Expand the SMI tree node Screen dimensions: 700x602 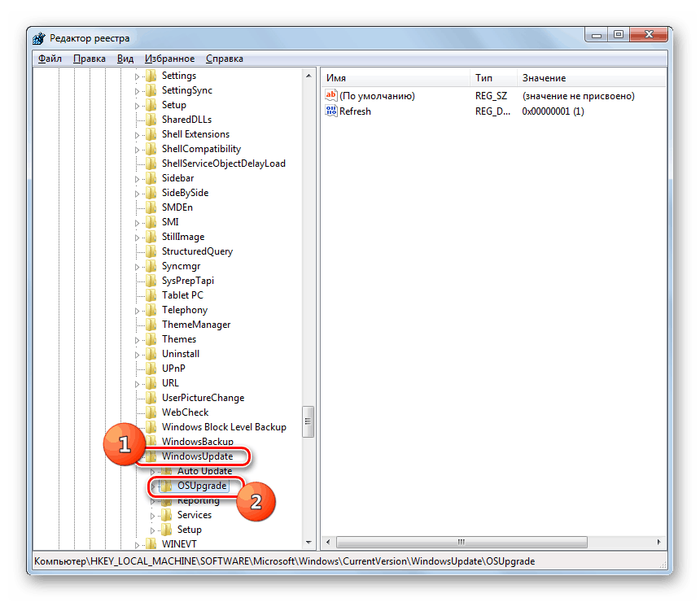click(x=137, y=223)
